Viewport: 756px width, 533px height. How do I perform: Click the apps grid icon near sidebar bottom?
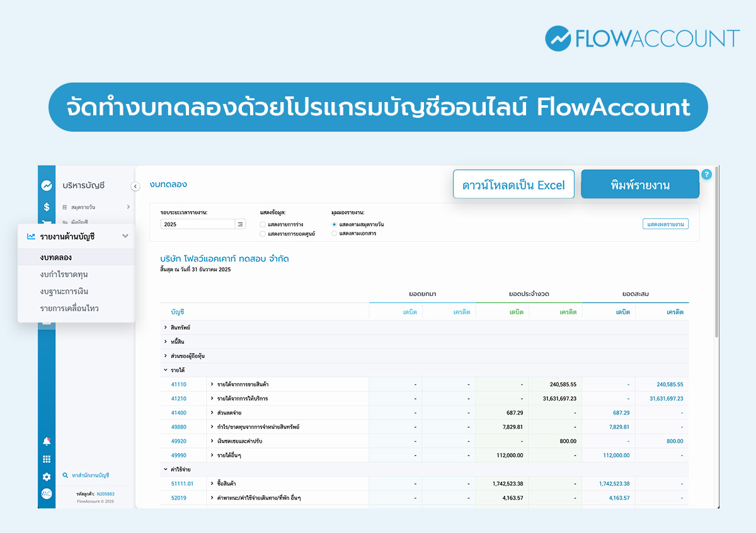click(46, 459)
